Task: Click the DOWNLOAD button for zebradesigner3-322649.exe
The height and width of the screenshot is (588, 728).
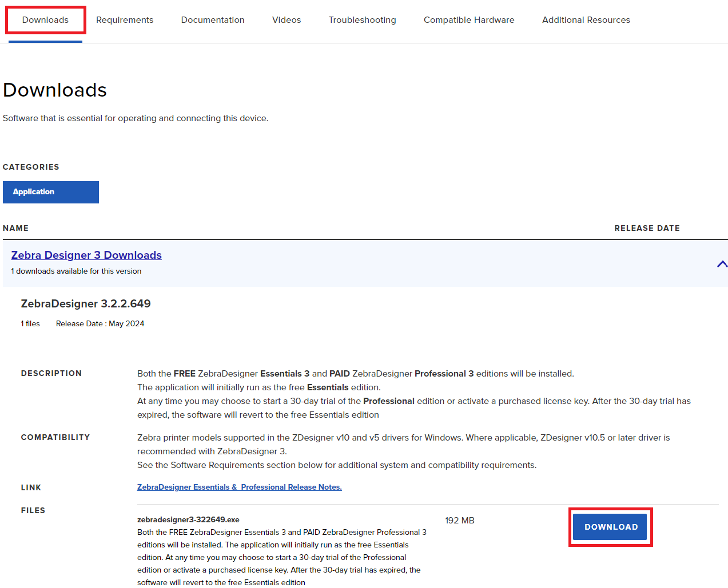Action: (x=610, y=526)
